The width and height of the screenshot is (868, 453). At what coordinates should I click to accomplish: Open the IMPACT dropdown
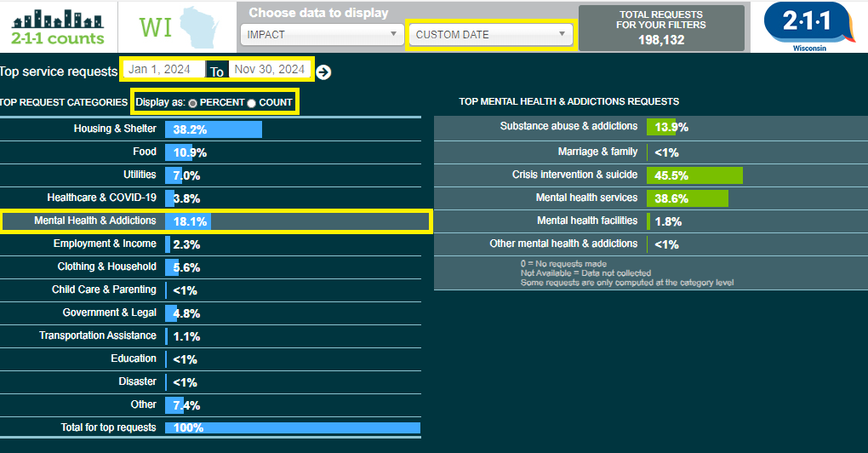coord(323,34)
